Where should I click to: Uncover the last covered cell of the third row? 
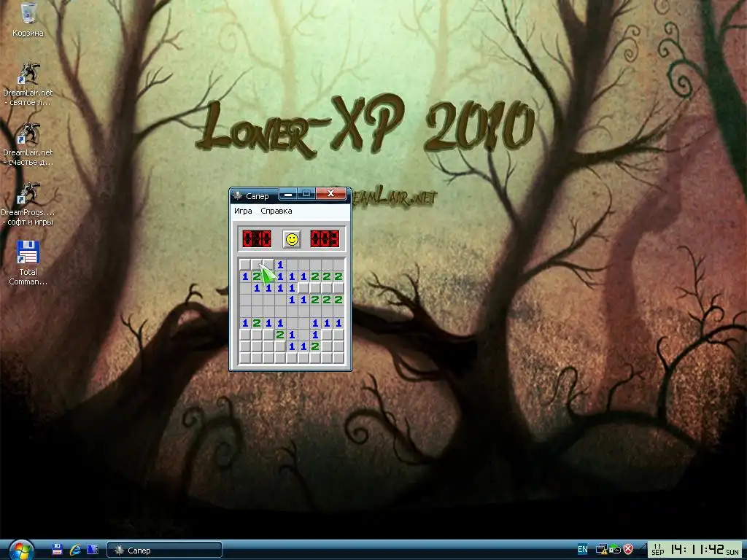[x=338, y=287]
